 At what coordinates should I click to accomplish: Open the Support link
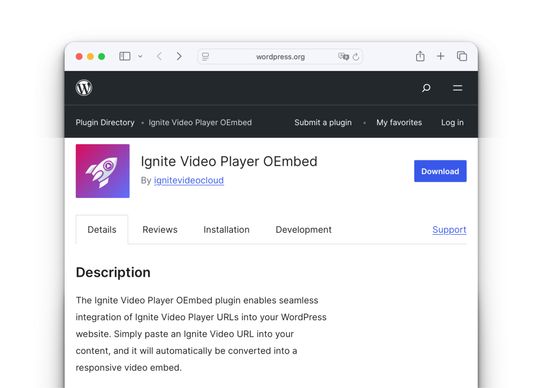tap(449, 230)
